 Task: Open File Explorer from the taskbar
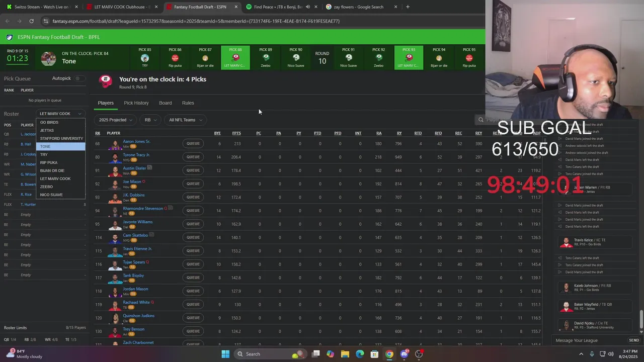click(x=345, y=354)
